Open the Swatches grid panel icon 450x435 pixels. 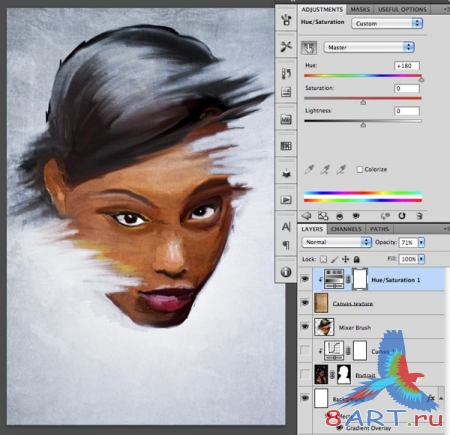point(286,146)
